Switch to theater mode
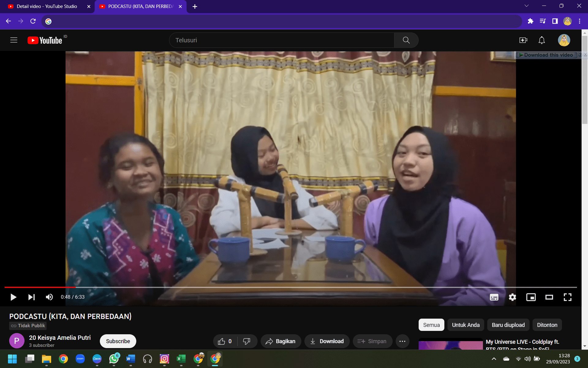The image size is (588, 368). click(x=549, y=297)
